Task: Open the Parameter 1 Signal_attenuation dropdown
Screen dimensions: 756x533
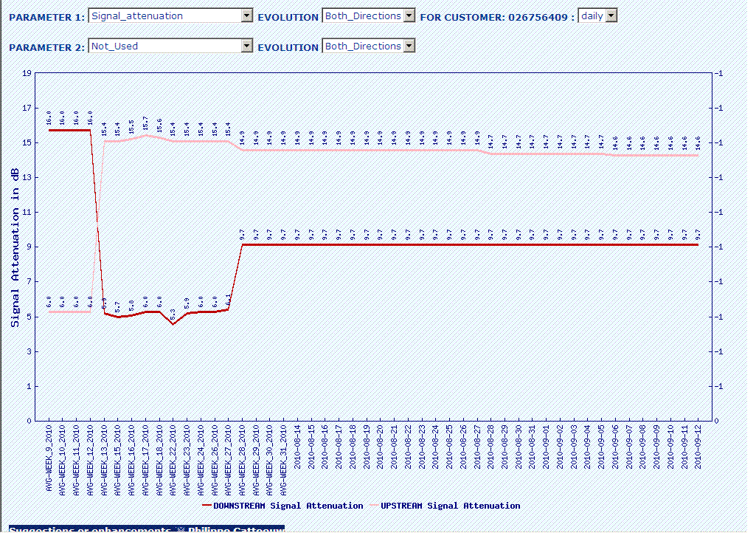Action: pos(170,16)
